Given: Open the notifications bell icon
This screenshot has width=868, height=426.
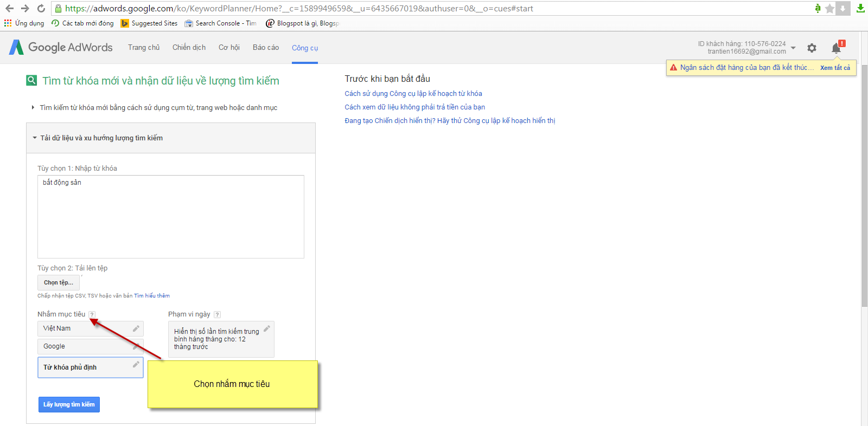Looking at the screenshot, I should (836, 48).
